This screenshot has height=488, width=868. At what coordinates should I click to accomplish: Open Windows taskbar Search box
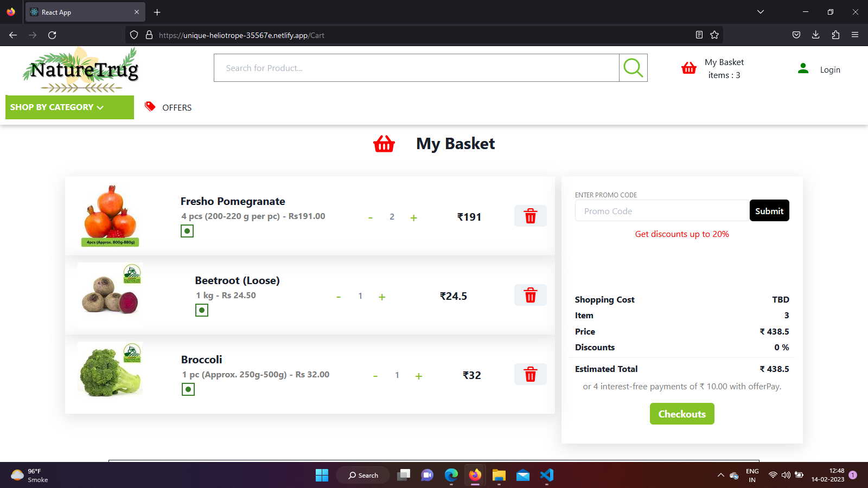tap(363, 475)
